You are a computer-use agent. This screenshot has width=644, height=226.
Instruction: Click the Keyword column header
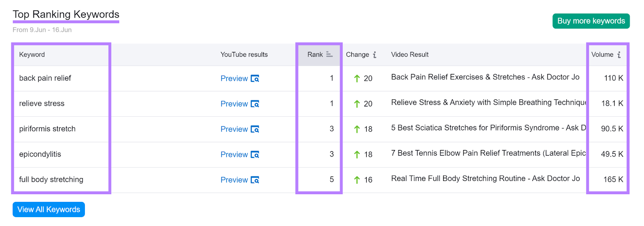(32, 55)
